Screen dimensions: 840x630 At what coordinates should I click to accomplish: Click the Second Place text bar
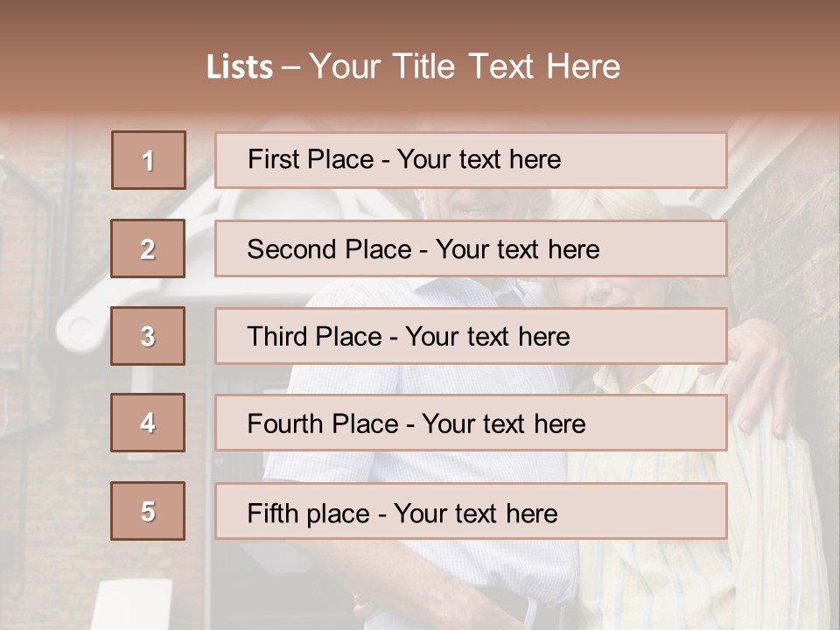pos(471,248)
